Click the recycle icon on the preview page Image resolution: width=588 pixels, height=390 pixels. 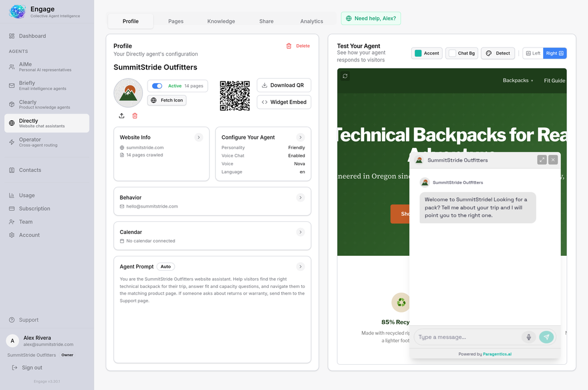(x=401, y=302)
